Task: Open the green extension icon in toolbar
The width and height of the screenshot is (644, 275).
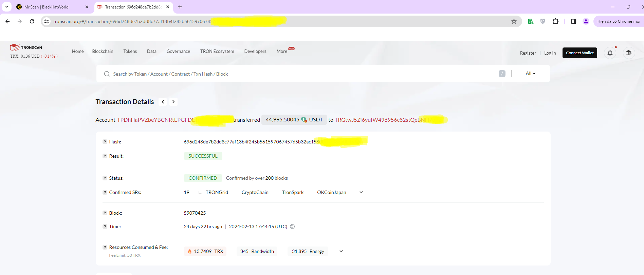Action: 531,21
